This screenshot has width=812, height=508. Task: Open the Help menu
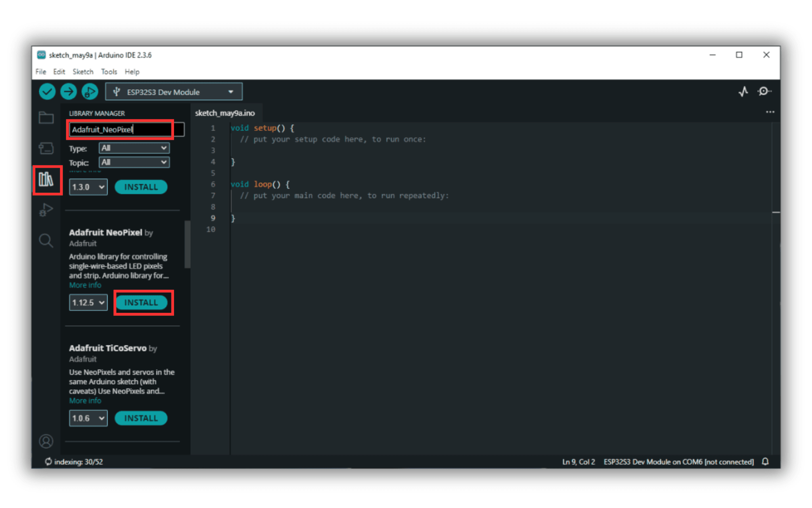(132, 72)
